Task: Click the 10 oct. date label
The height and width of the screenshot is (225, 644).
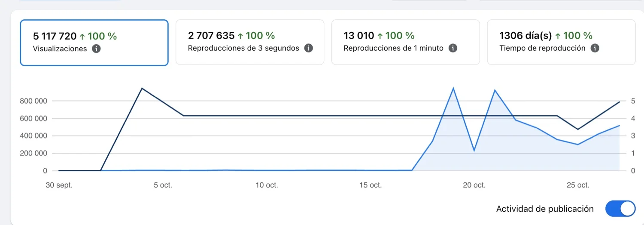Action: (267, 185)
